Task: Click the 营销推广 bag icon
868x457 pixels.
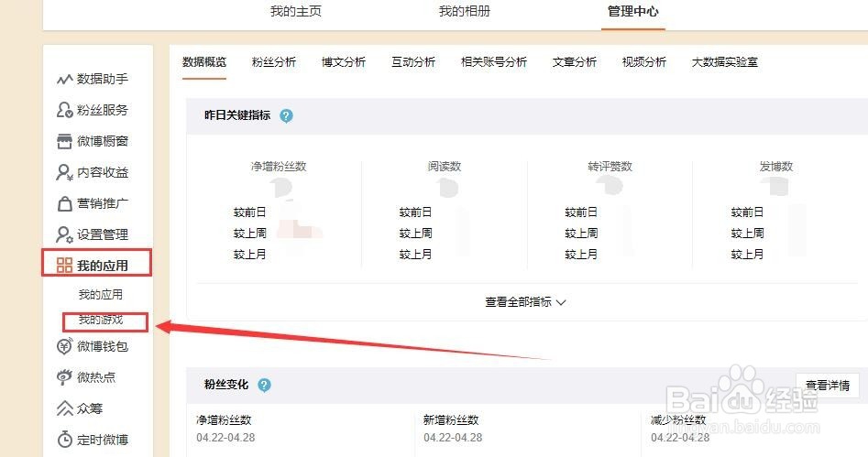Action: pos(64,203)
